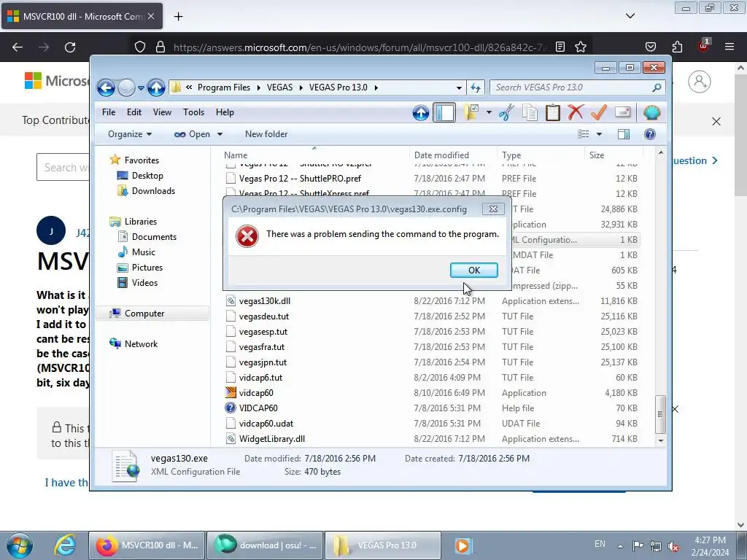Click the Copy toolbar icon
747x560 pixels.
tap(530, 113)
